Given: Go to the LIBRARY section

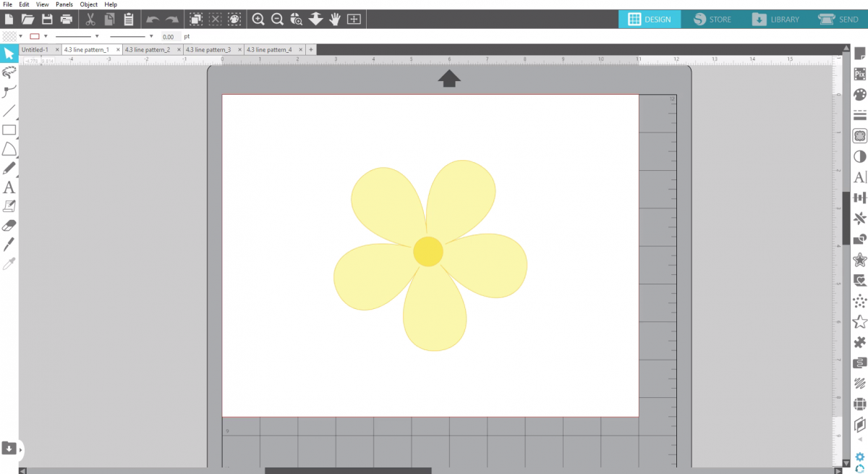Looking at the screenshot, I should pyautogui.click(x=775, y=20).
